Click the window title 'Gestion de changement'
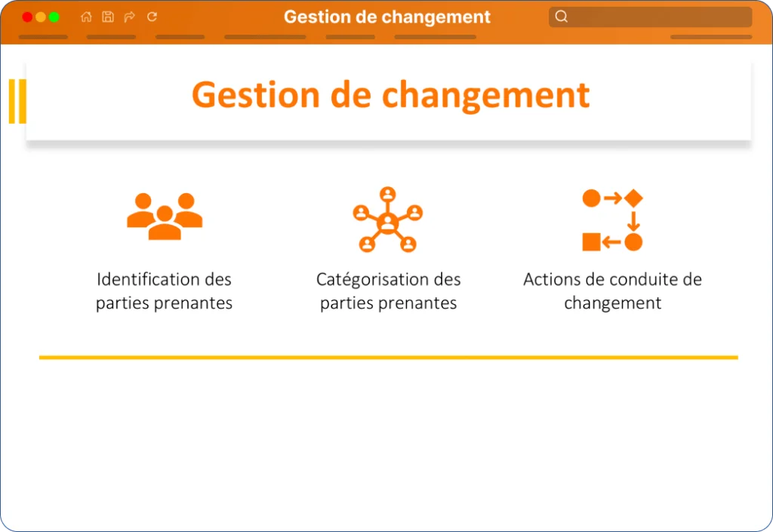This screenshot has height=532, width=773. pos(387,17)
